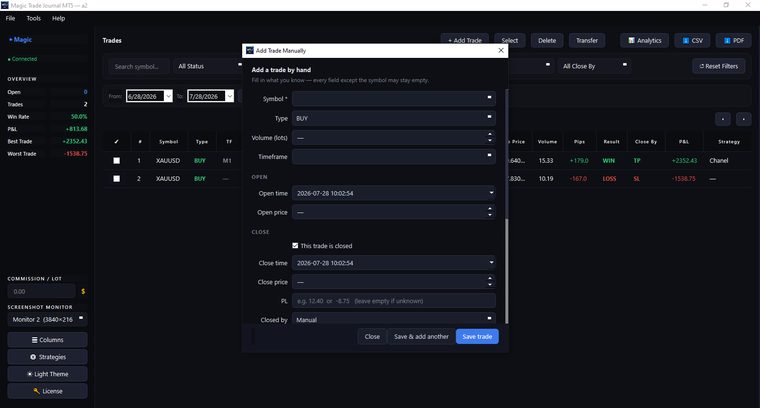Open License with the key icon

click(x=48, y=391)
